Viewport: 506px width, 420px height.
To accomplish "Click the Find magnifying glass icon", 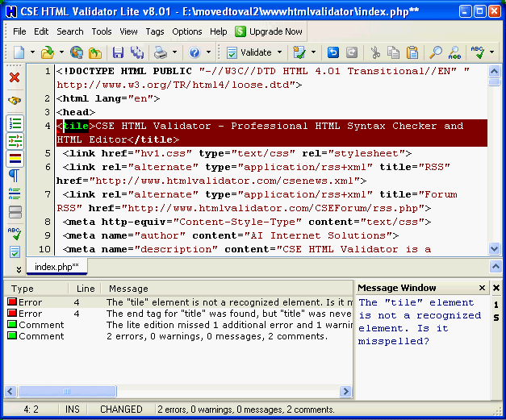I will [x=435, y=52].
